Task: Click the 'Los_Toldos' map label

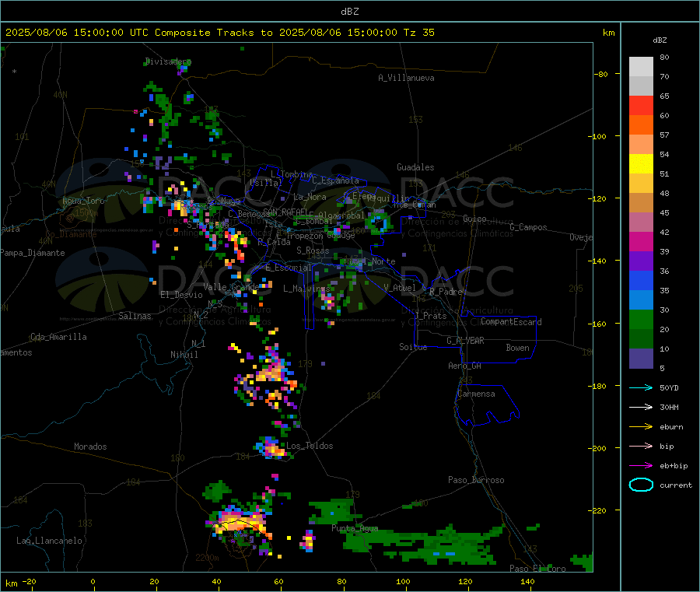Action: coord(310,446)
